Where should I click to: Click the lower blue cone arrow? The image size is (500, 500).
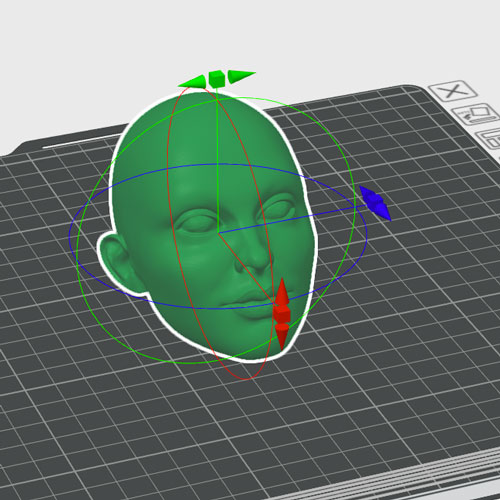tap(383, 212)
